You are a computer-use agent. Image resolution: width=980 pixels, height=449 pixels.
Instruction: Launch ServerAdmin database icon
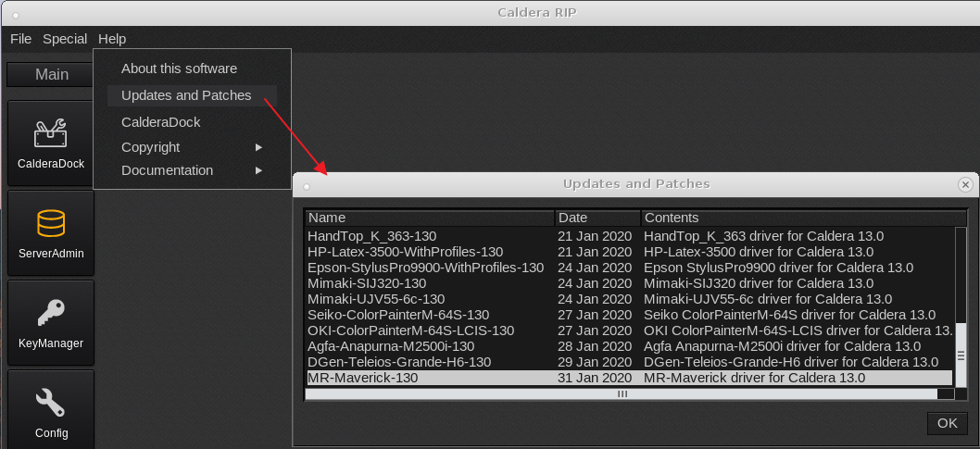click(x=51, y=231)
